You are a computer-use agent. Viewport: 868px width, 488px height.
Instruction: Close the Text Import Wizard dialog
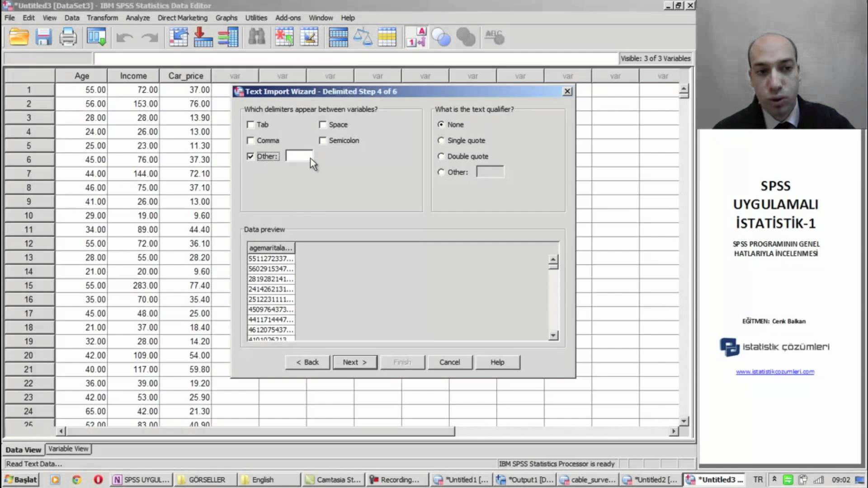click(x=567, y=91)
